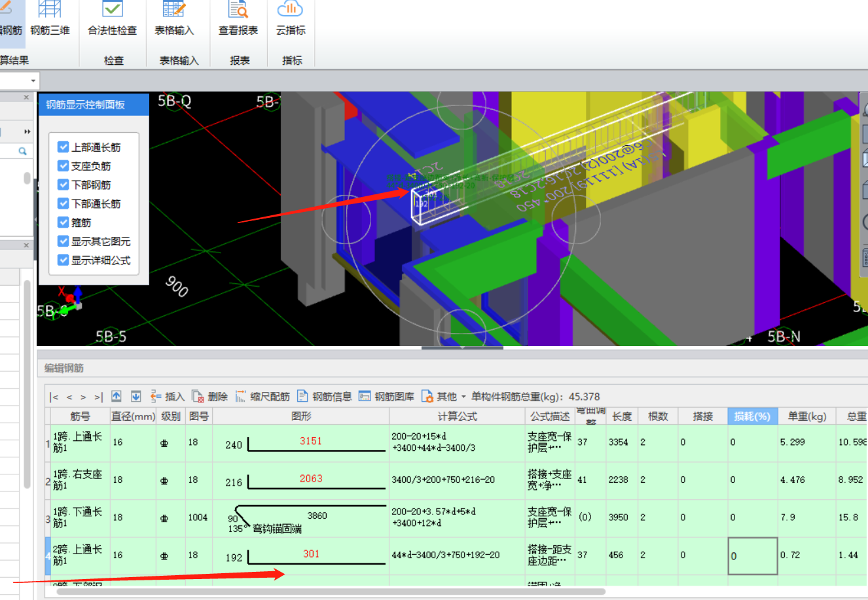The width and height of the screenshot is (868, 600).
Task: Toggle 支座负筋 checkbox
Action: click(x=63, y=166)
